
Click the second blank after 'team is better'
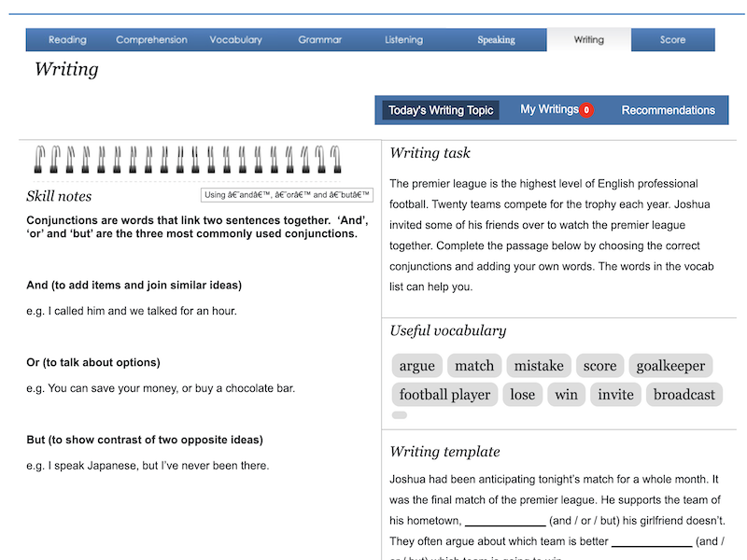click(652, 541)
